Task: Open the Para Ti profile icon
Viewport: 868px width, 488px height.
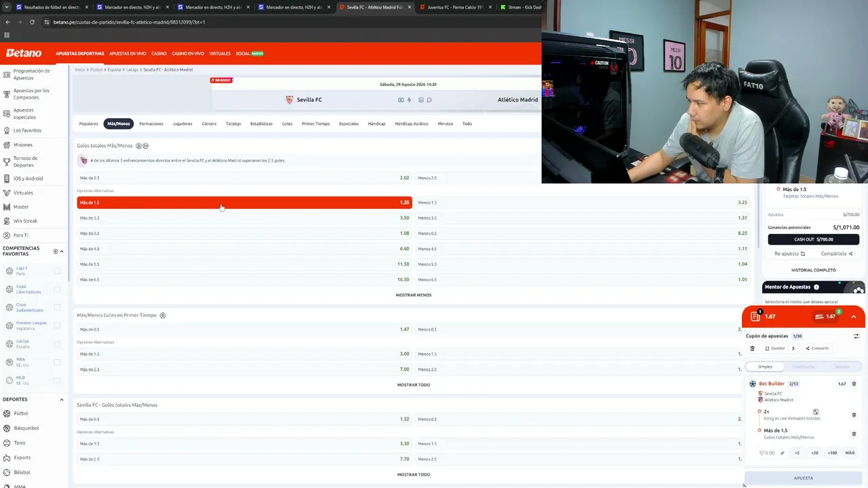Action: click(7, 235)
